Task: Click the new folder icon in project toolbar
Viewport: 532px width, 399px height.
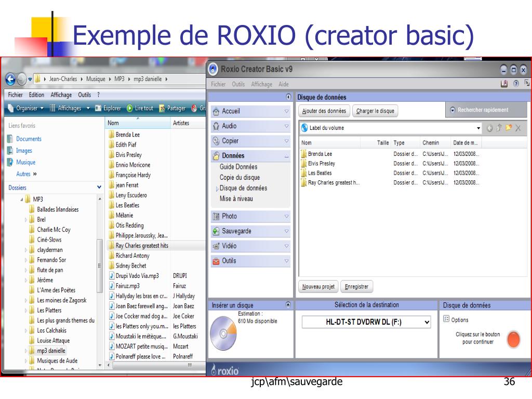Action: pos(508,128)
